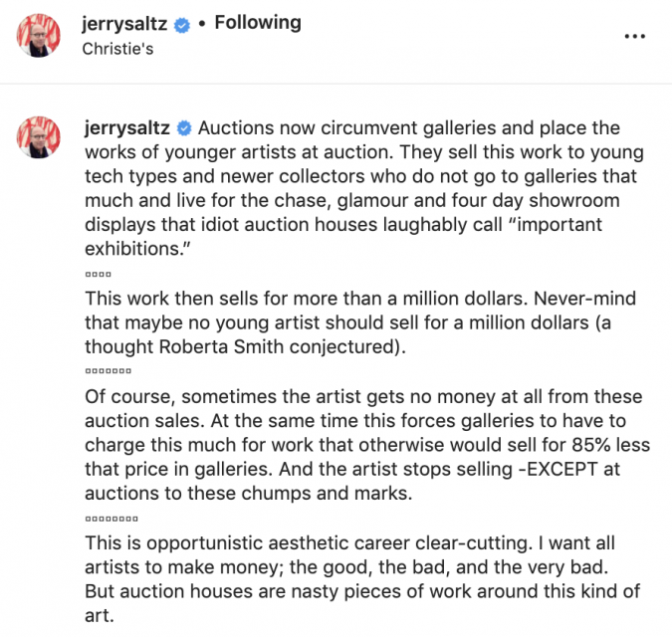This screenshot has width=672, height=637.
Task: Click the verified badge before the word Auctions
Action: click(184, 128)
